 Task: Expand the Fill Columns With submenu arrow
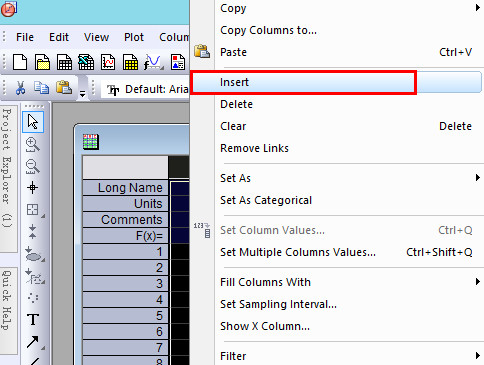(x=478, y=282)
